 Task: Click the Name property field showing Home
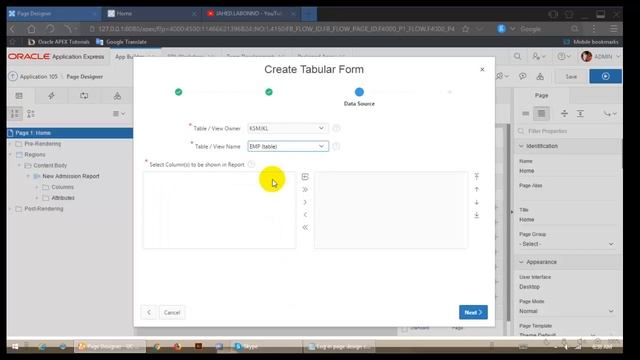[x=567, y=171]
